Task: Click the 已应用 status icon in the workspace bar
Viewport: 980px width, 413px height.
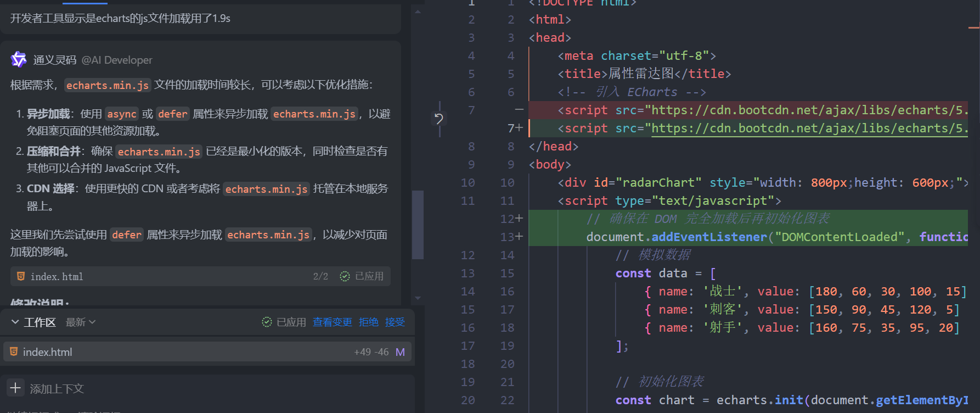Action: pyautogui.click(x=267, y=322)
